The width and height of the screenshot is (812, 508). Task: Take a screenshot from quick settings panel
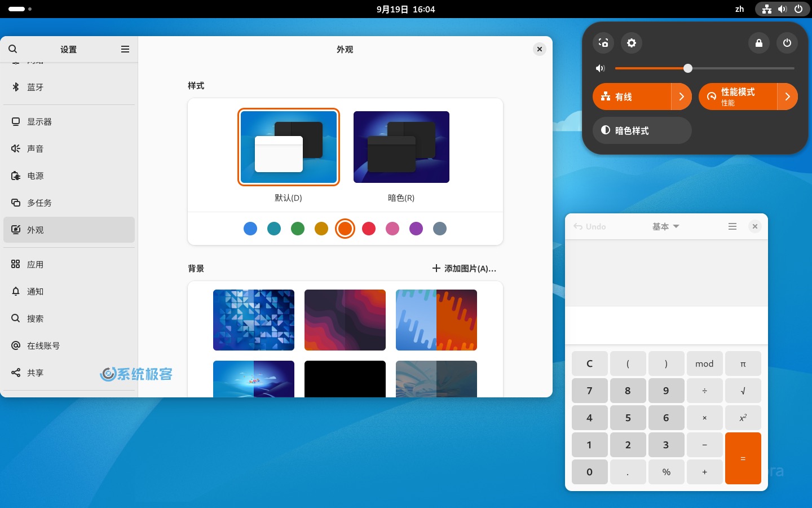click(603, 43)
